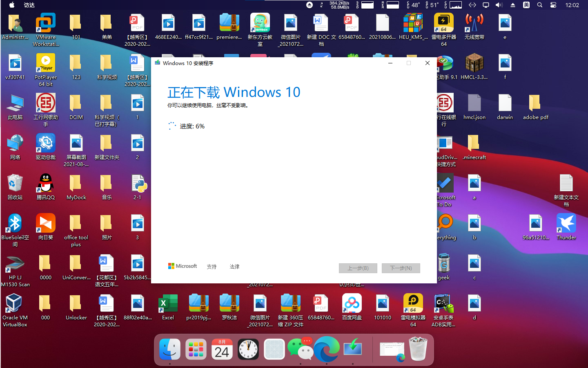
Task: Click the 进度: 6% progress text
Action: (x=192, y=126)
